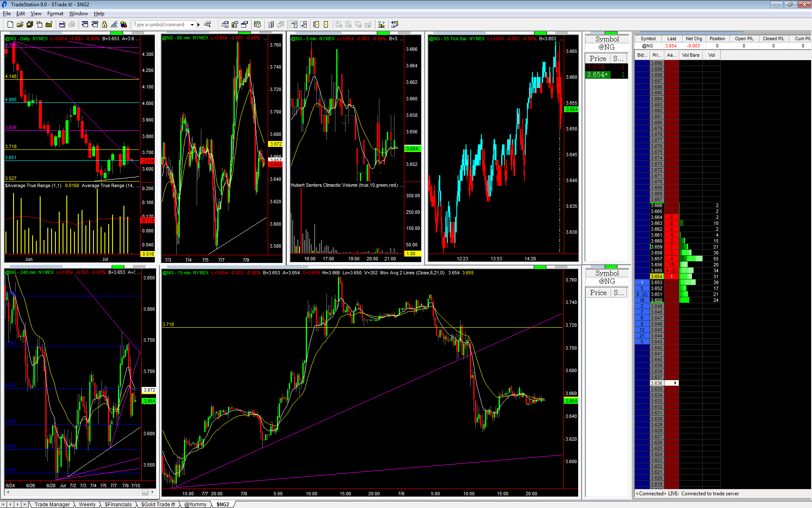Open the Help menu
Image resolution: width=812 pixels, height=508 pixels.
point(99,14)
